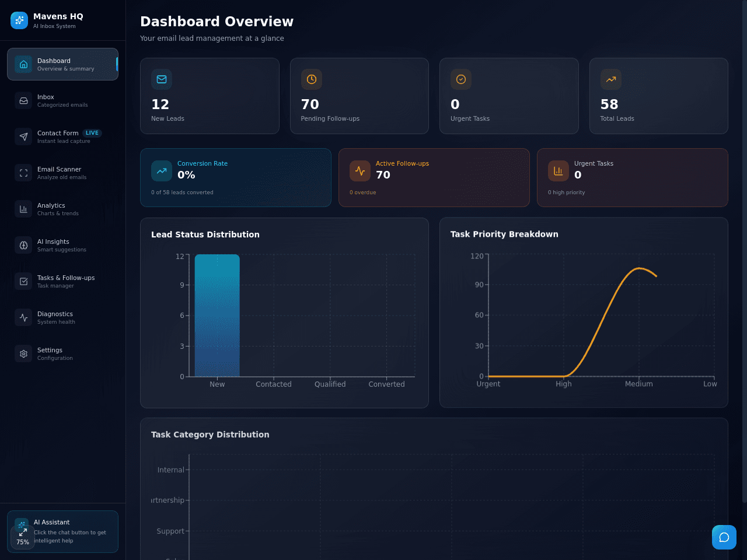Viewport: 747px width, 560px height.
Task: Click the Active Follow-ups activity icon
Action: (x=360, y=171)
